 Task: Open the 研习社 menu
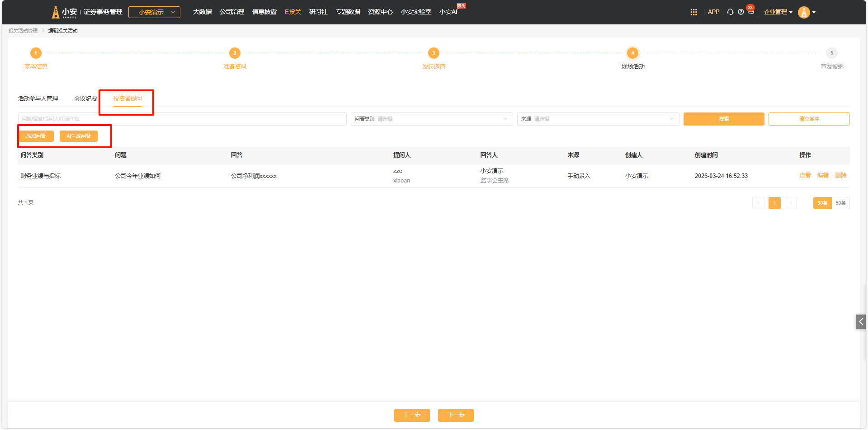click(318, 12)
